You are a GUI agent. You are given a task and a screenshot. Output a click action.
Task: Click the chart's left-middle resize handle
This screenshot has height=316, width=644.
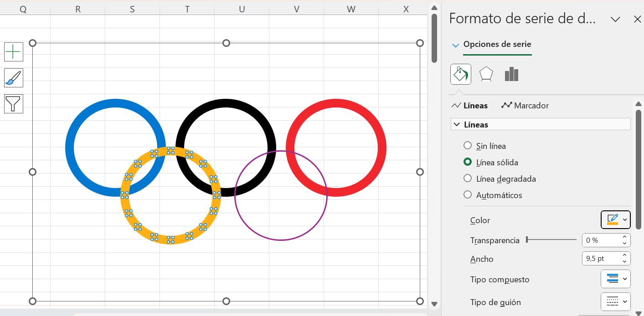point(32,172)
